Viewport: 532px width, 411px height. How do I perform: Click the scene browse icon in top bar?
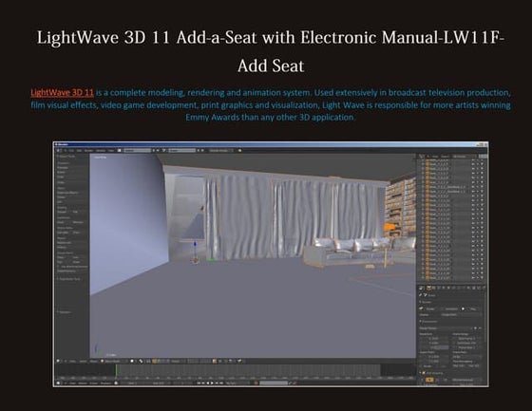click(x=163, y=150)
